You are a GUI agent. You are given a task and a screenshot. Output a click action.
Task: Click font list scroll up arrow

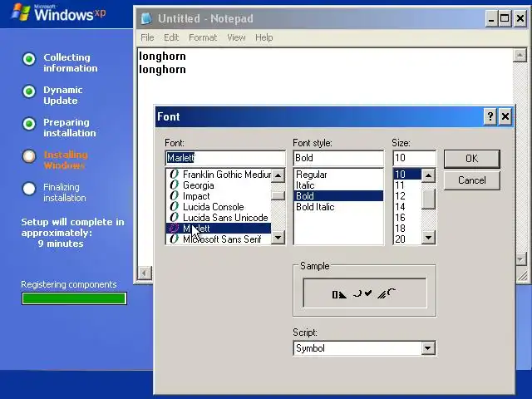click(278, 175)
